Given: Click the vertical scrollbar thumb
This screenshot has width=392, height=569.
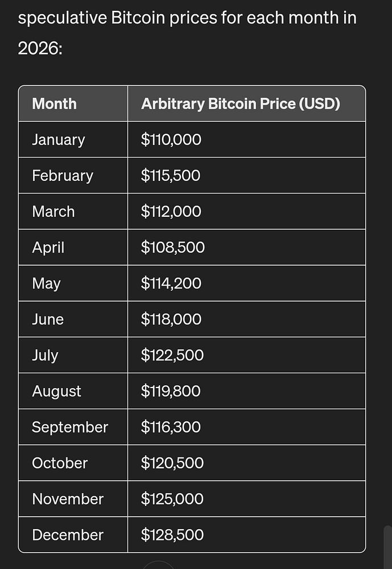Looking at the screenshot, I should (x=387, y=547).
